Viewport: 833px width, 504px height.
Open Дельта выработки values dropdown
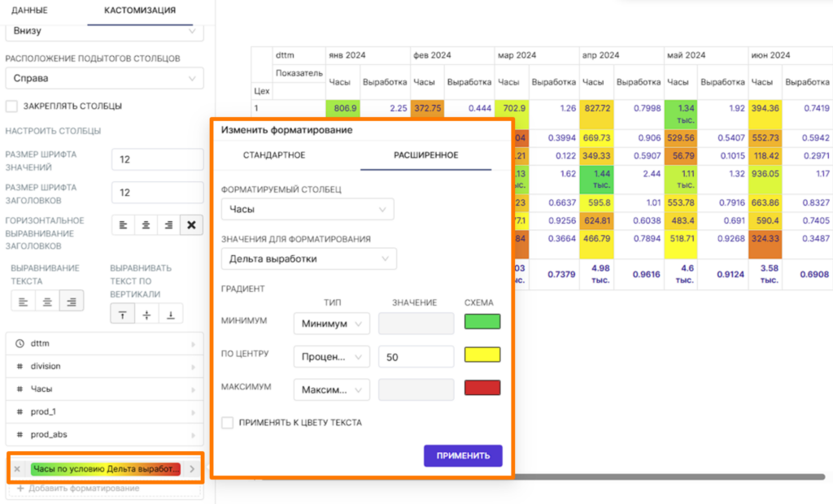point(308,259)
